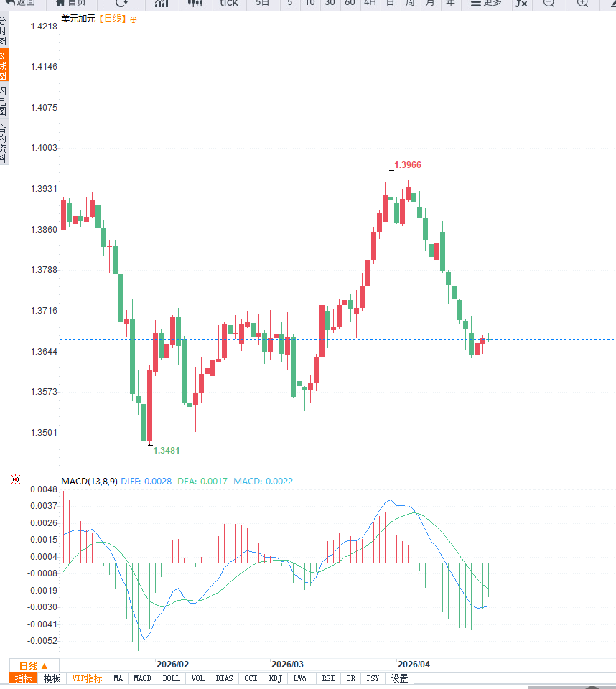Select the tick period button

[228, 3]
